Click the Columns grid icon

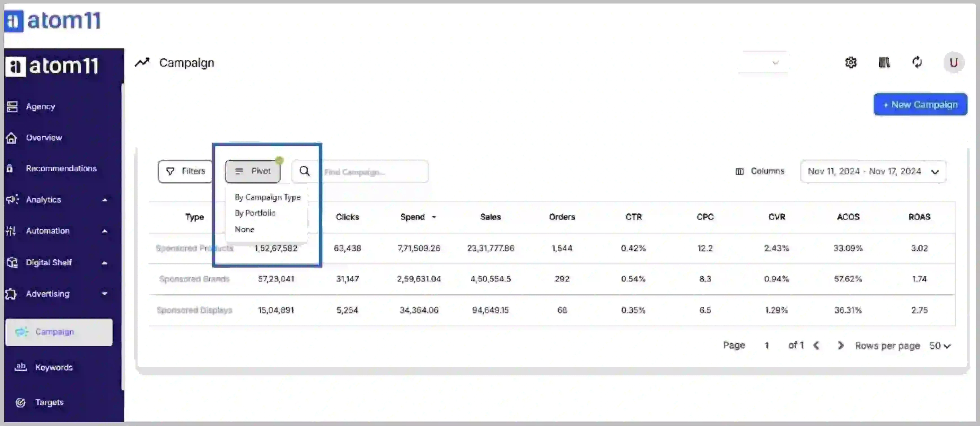click(739, 172)
